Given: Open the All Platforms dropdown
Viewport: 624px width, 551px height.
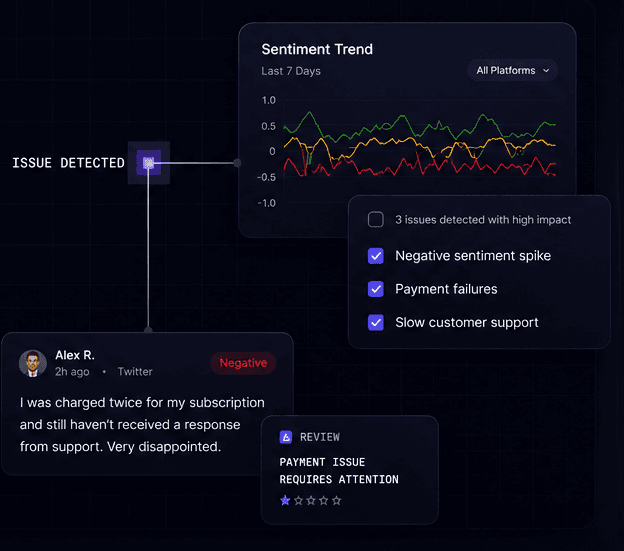Looking at the screenshot, I should click(x=513, y=70).
